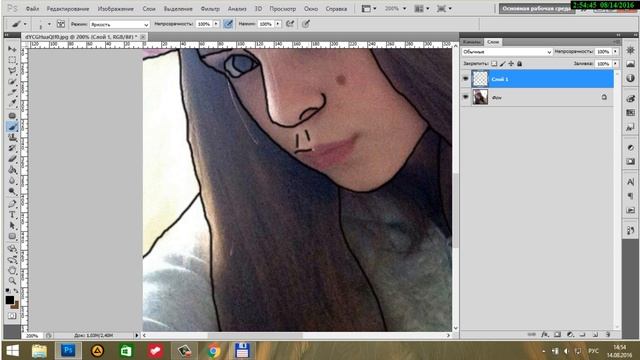Add a layer style with fx icon
The width and height of the screenshot is (640, 360).
pyautogui.click(x=544, y=334)
